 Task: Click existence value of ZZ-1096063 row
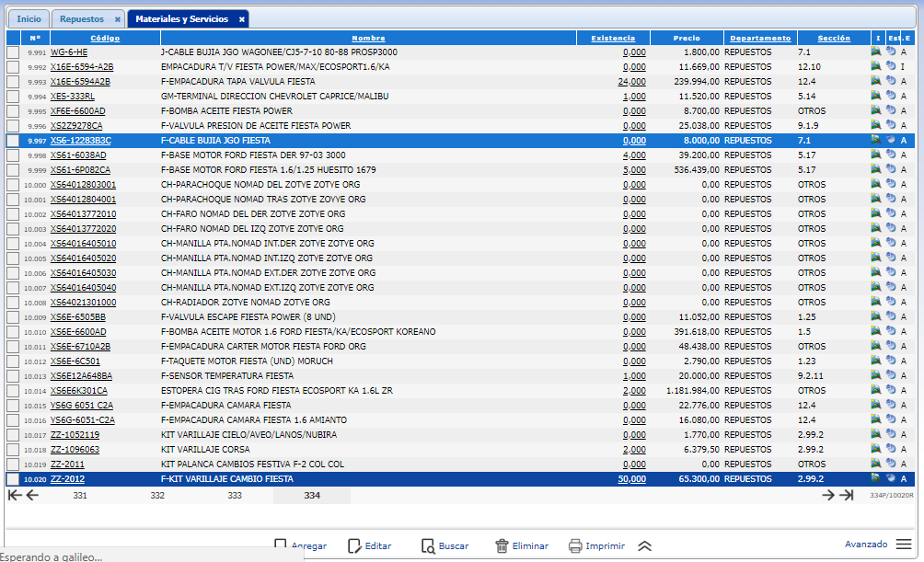click(x=634, y=450)
